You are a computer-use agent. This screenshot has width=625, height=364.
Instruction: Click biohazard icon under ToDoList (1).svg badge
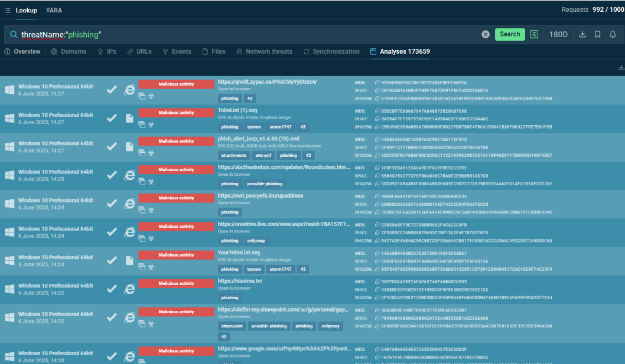coord(151,124)
